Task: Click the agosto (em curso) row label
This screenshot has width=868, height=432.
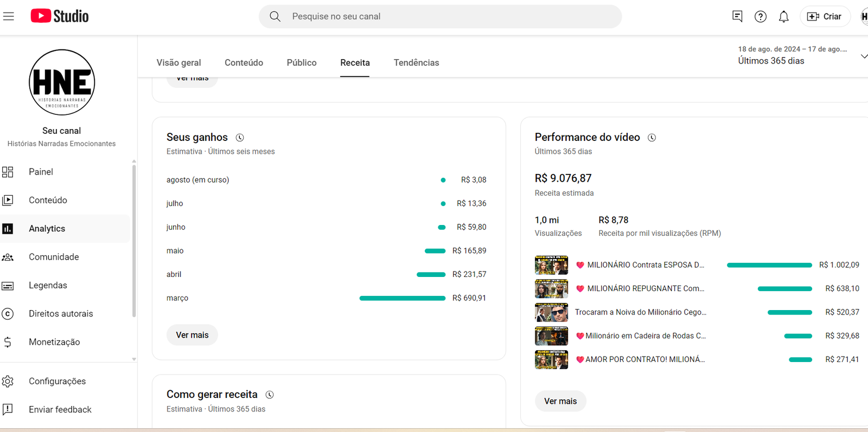Action: 198,180
